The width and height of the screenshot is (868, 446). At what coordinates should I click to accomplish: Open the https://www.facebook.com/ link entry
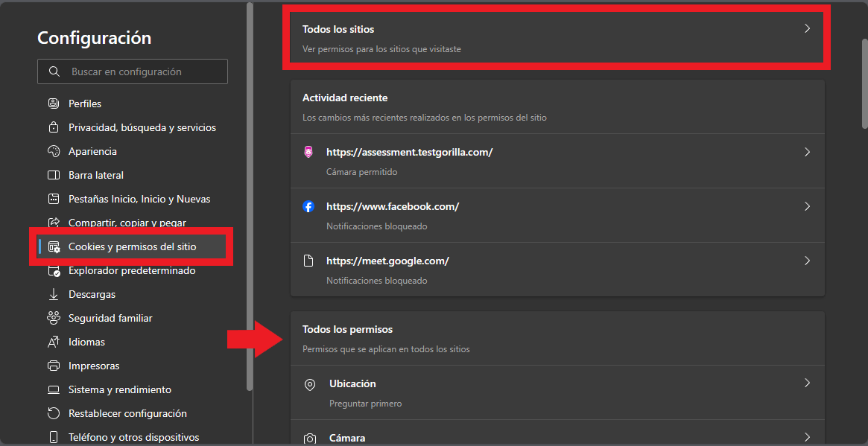(x=393, y=206)
